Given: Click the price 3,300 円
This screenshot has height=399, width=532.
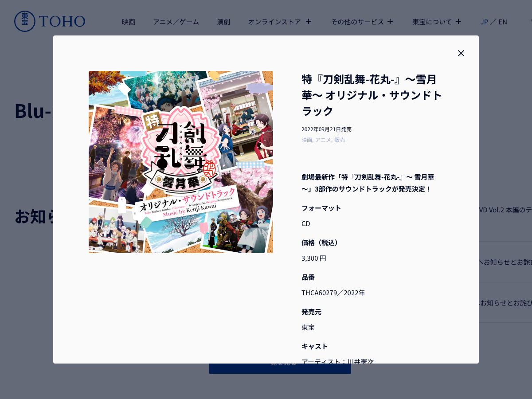Looking at the screenshot, I should tap(314, 258).
